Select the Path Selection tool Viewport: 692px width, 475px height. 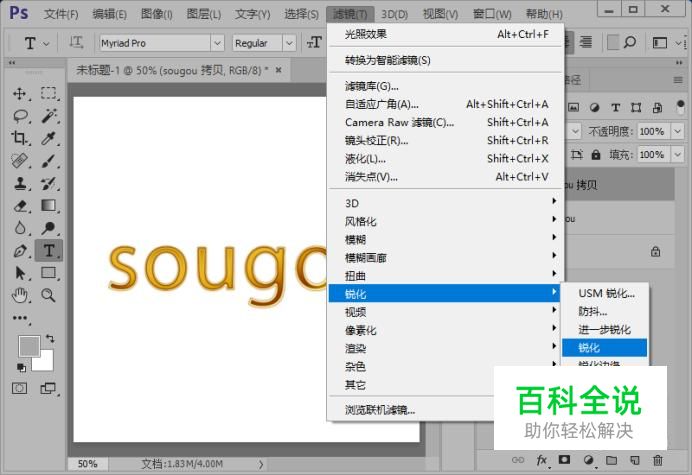click(20, 273)
